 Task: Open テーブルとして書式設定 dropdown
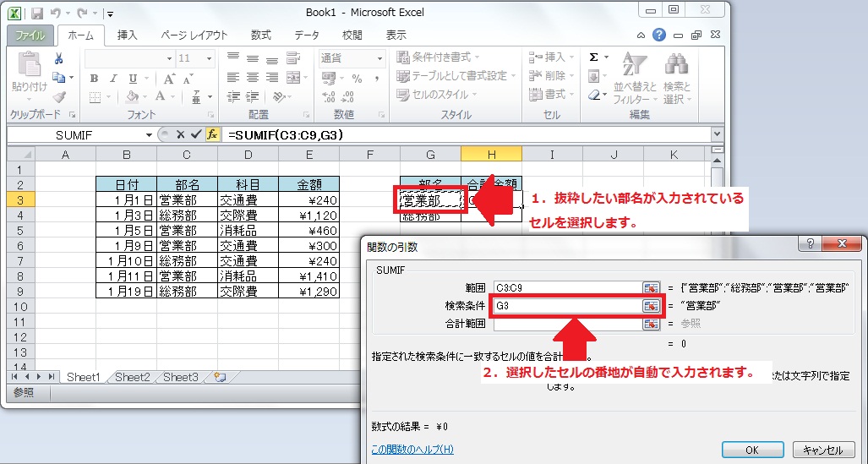(456, 76)
